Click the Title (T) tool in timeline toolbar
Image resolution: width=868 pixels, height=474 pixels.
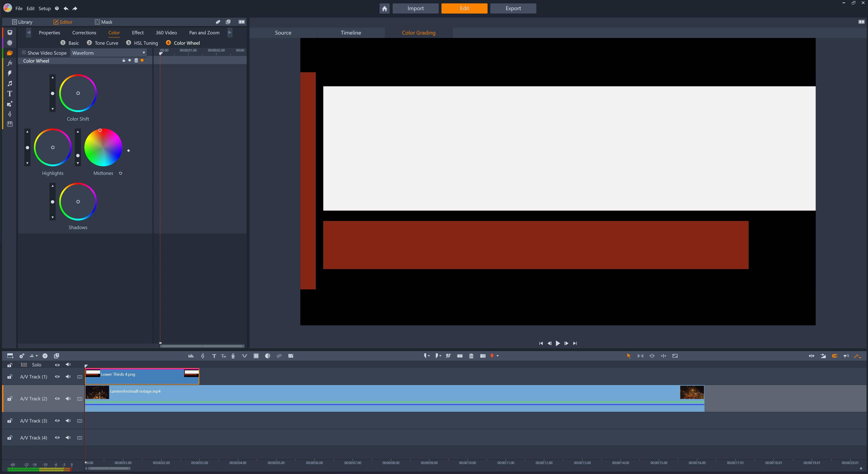coord(214,356)
